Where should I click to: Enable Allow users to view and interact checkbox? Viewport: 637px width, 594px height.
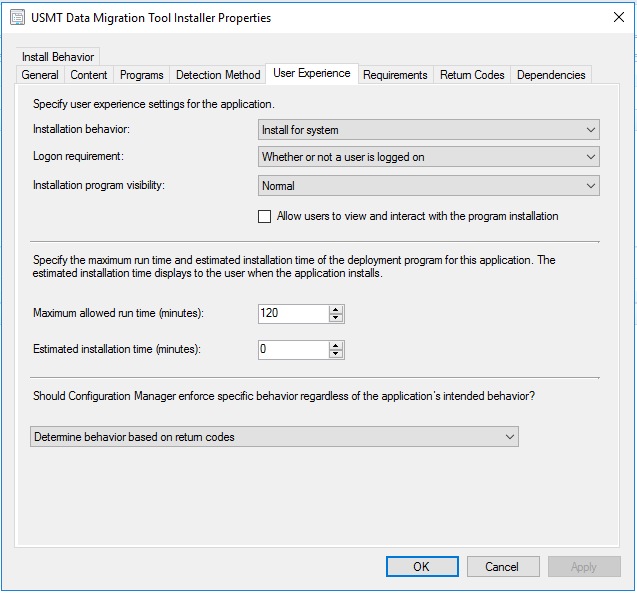pos(264,216)
